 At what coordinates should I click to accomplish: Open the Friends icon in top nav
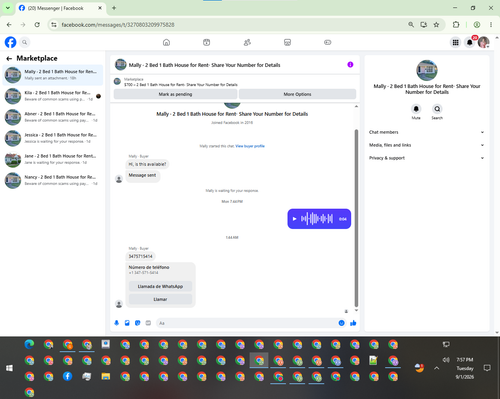click(x=247, y=42)
